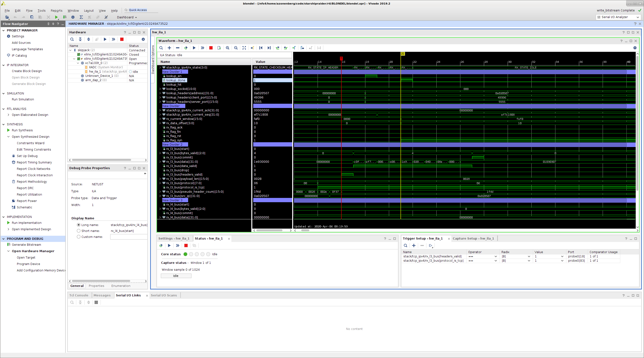Expand rx_l3_bus[data][31:0] signal bus
Screen dimensions: 644x358
click(x=160, y=162)
